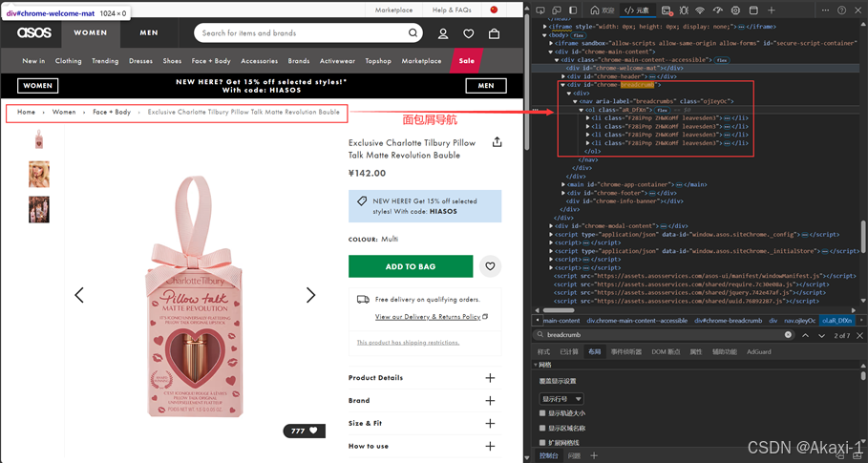Click div#chrome-breadcrumb in DOM path bar
868x463 pixels.
(x=728, y=321)
